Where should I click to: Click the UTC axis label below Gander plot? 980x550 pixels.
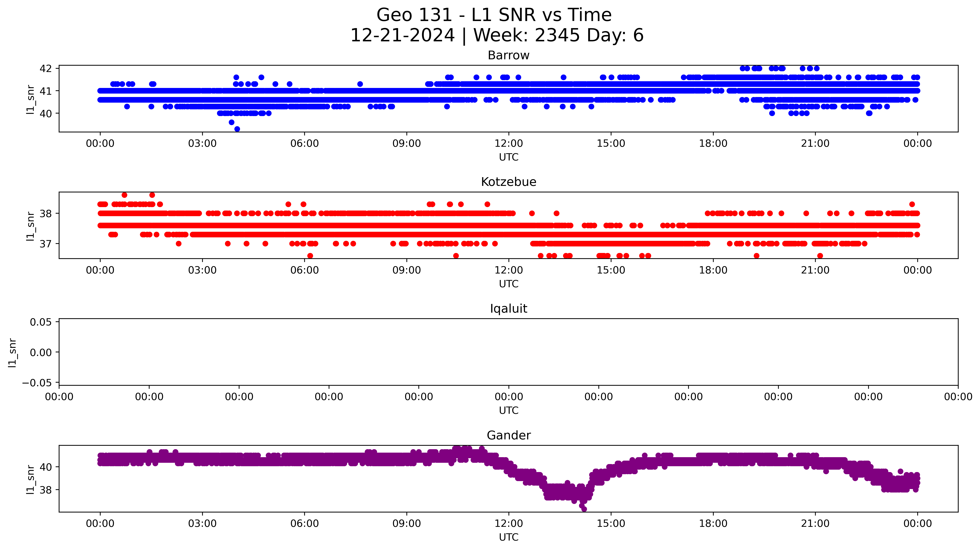pyautogui.click(x=508, y=537)
